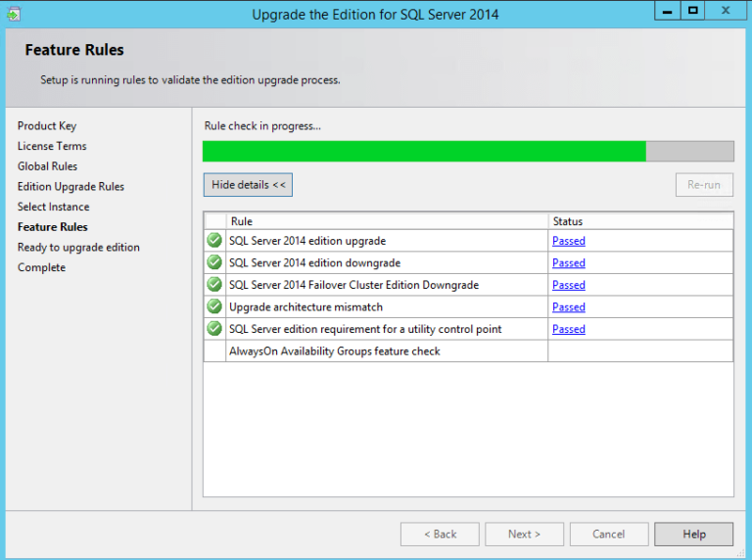Select the Global Rules step
This screenshot has height=560, width=752.
click(x=47, y=165)
